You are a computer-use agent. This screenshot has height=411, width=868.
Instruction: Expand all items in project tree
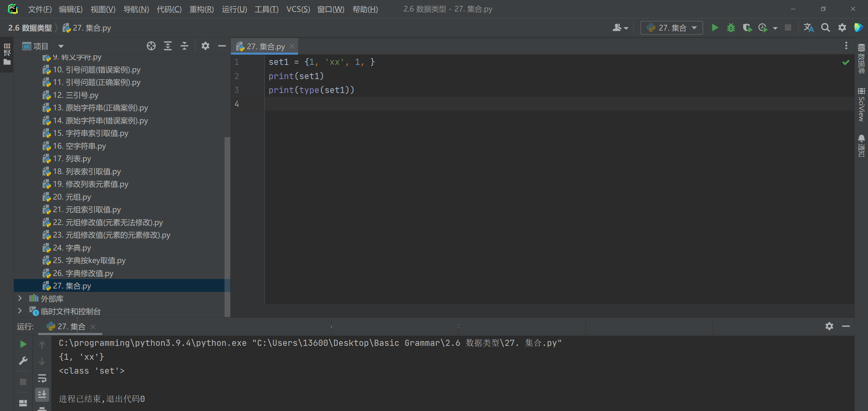[x=168, y=46]
